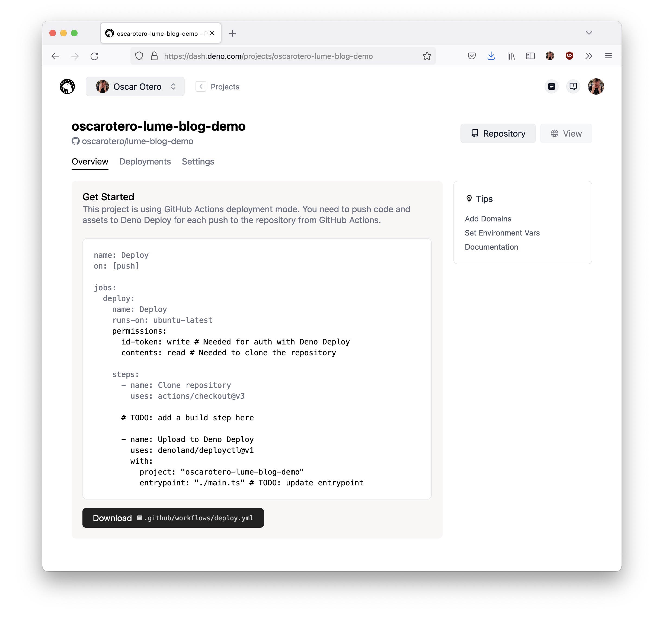Open the Documentation link under Tips
Image resolution: width=672 pixels, height=619 pixels.
[491, 247]
